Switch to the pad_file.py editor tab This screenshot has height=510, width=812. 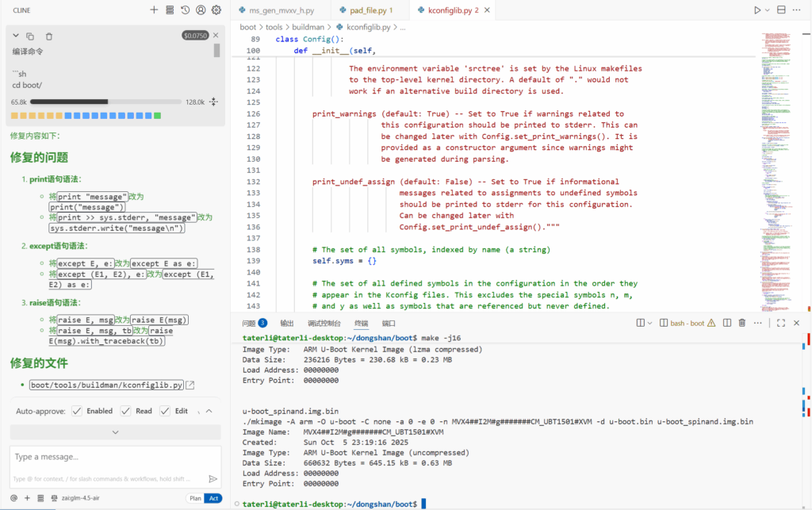(366, 11)
